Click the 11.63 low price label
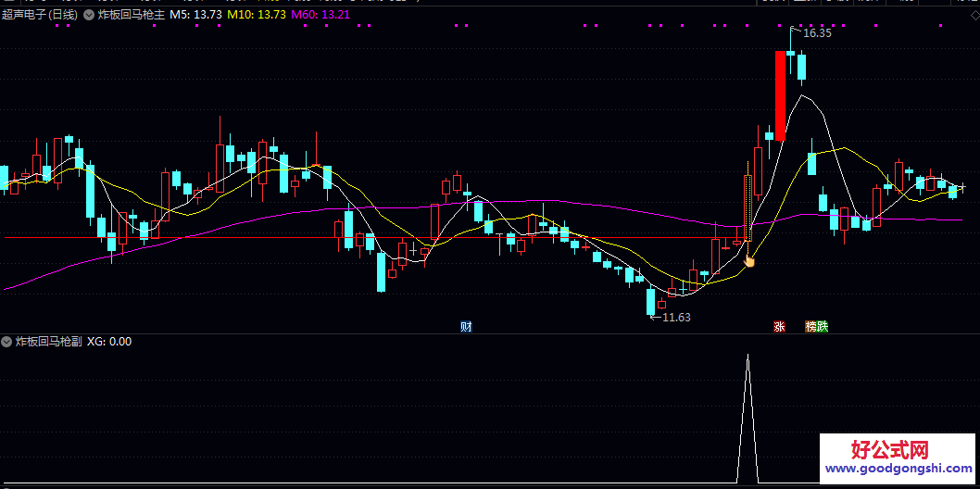Screen dimensions: 980x489 pyautogui.click(x=676, y=318)
